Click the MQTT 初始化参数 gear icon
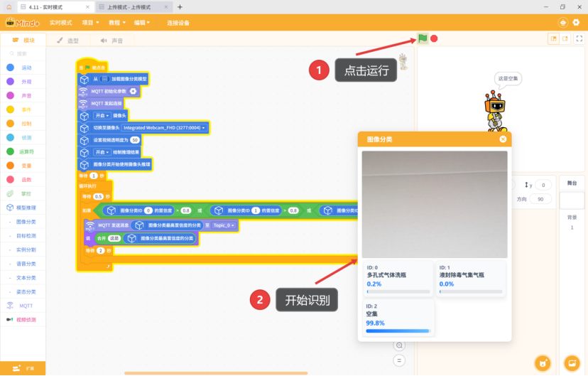 tap(133, 92)
